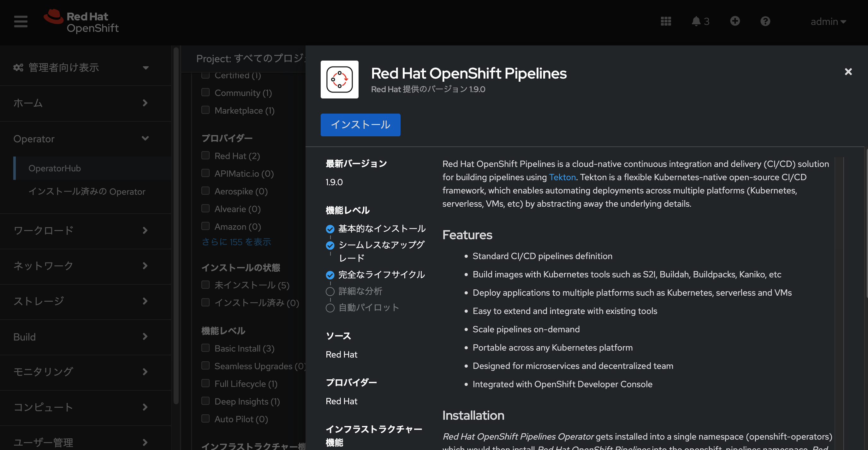This screenshot has width=868, height=450.
Task: Check the Seamless Upgrades capability filter
Action: point(205,366)
